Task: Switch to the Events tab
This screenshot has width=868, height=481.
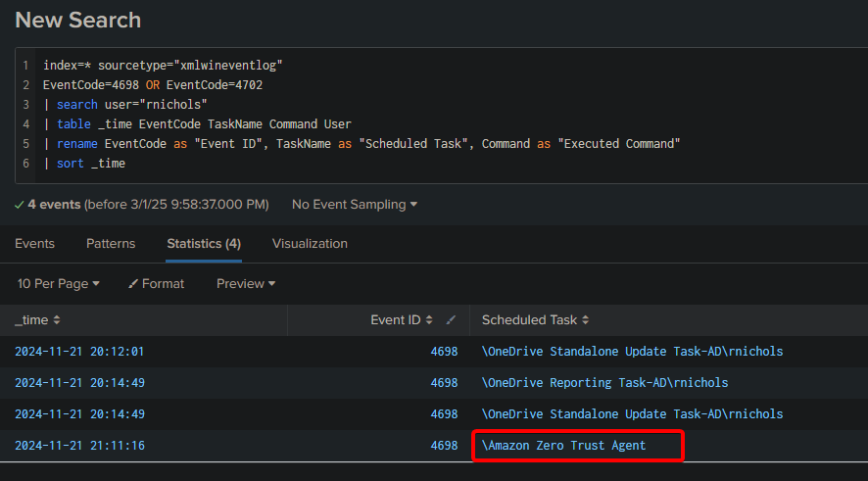Action: (x=34, y=244)
